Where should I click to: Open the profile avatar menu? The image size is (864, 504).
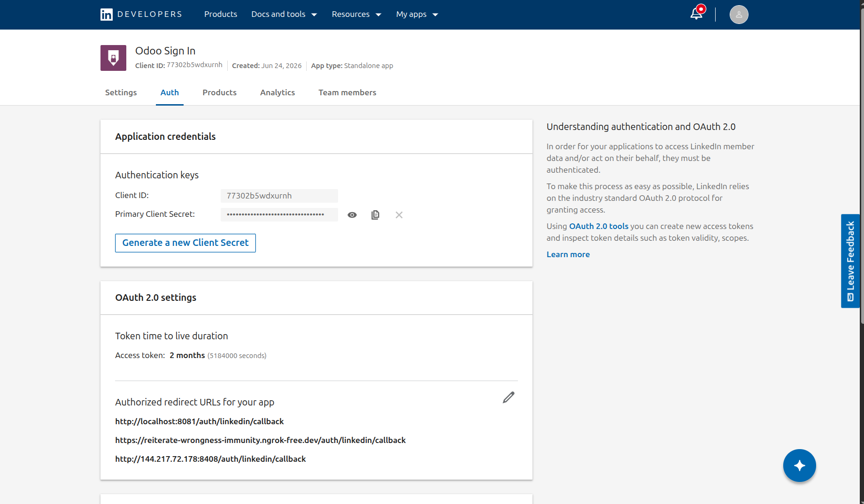(x=739, y=15)
